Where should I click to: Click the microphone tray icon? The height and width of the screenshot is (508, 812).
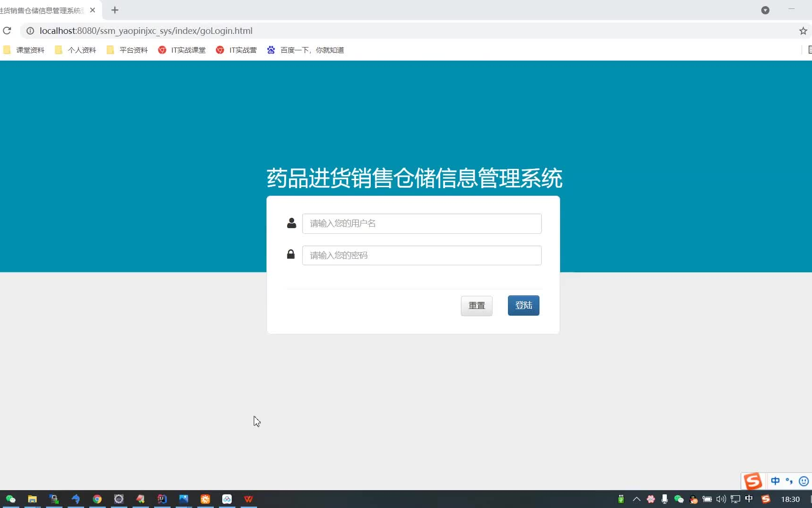point(664,499)
